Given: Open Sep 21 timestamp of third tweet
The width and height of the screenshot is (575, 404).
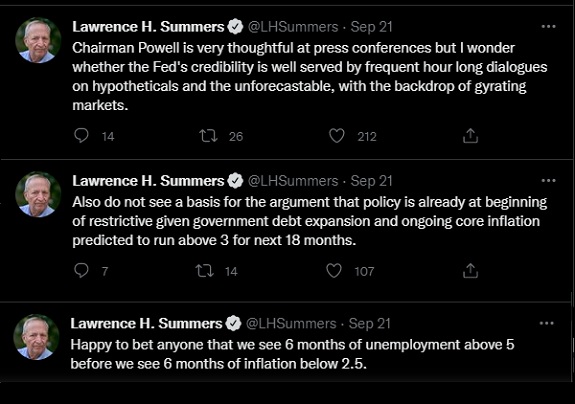Looking at the screenshot, I should click(x=370, y=324).
